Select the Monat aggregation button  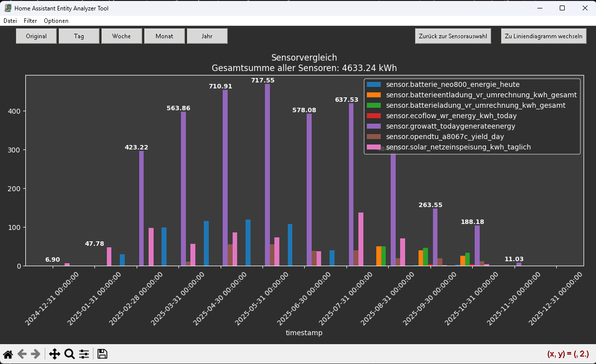[165, 36]
